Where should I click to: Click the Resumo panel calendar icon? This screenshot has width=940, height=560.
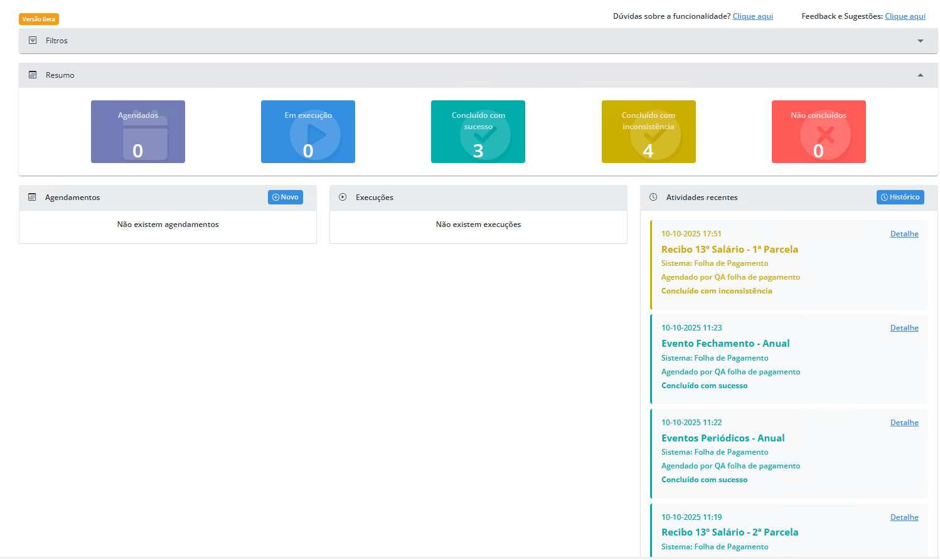point(33,75)
